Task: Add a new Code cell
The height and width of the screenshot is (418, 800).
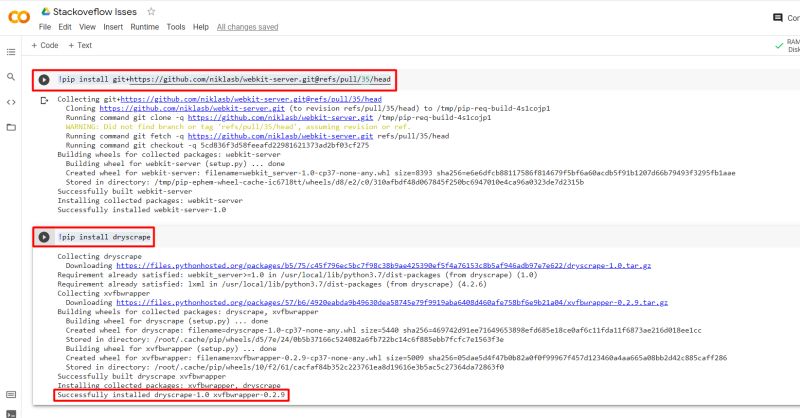Action: coord(45,45)
